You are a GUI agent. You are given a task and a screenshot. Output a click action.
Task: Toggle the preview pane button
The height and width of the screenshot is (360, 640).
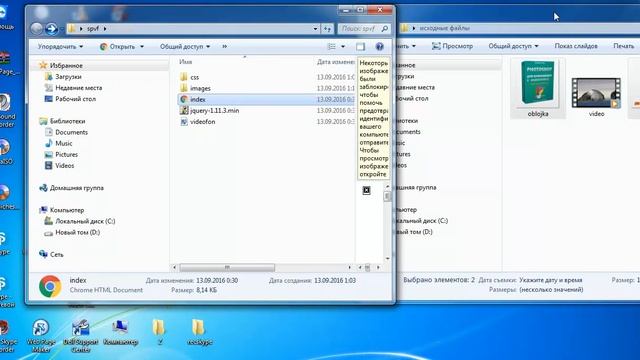tap(360, 47)
